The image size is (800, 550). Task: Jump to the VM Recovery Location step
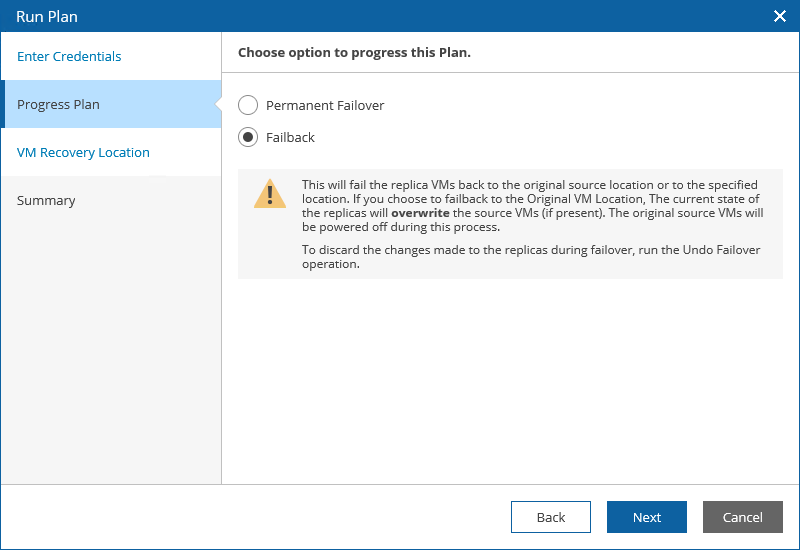pyautogui.click(x=83, y=152)
